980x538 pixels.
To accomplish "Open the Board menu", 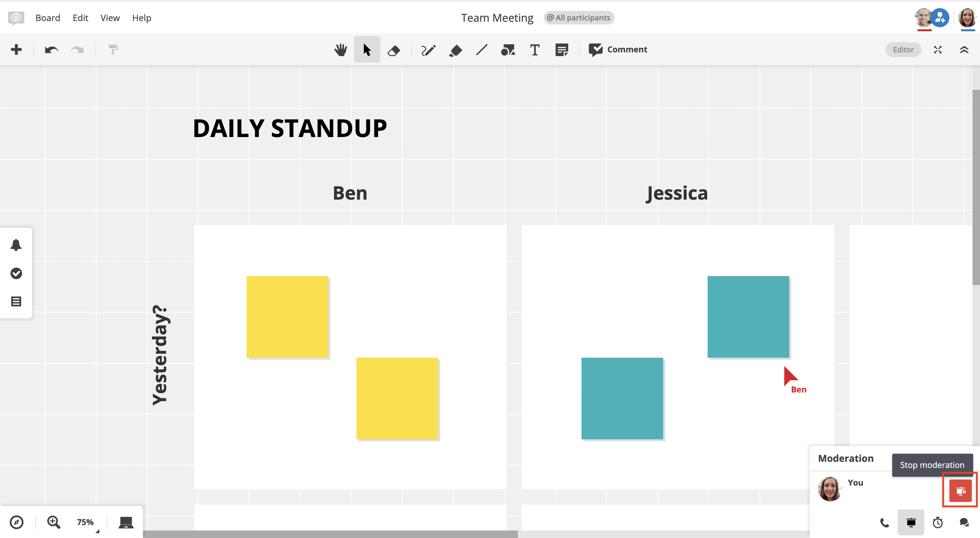I will click(48, 18).
